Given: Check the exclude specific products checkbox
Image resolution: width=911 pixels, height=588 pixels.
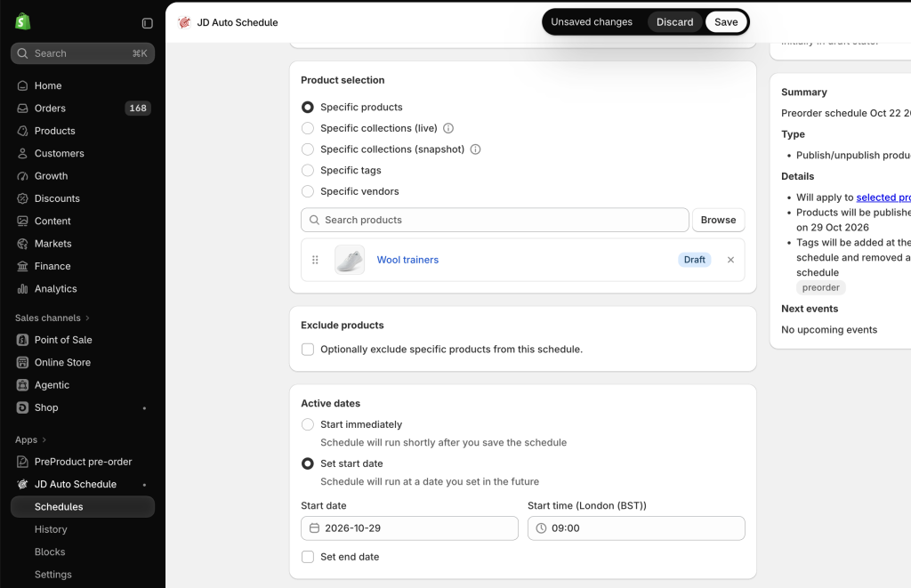Looking at the screenshot, I should click(x=308, y=350).
